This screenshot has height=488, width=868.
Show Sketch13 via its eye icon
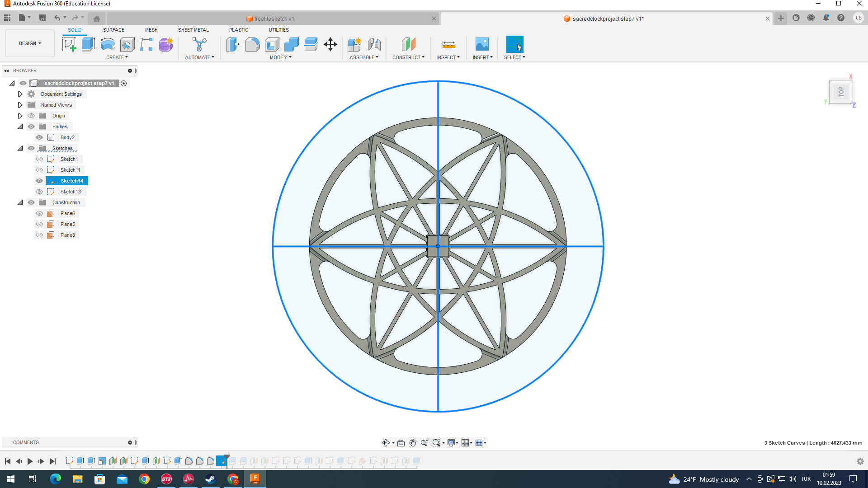pos(39,192)
